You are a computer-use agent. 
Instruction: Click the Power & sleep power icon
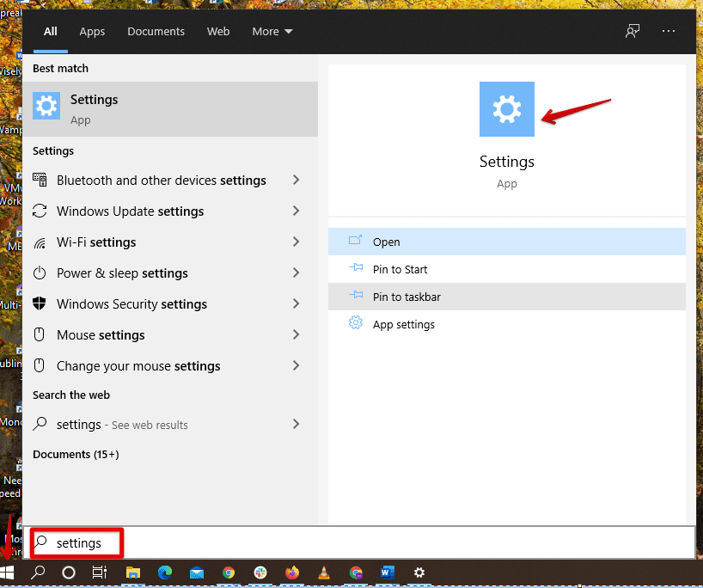tap(40, 273)
